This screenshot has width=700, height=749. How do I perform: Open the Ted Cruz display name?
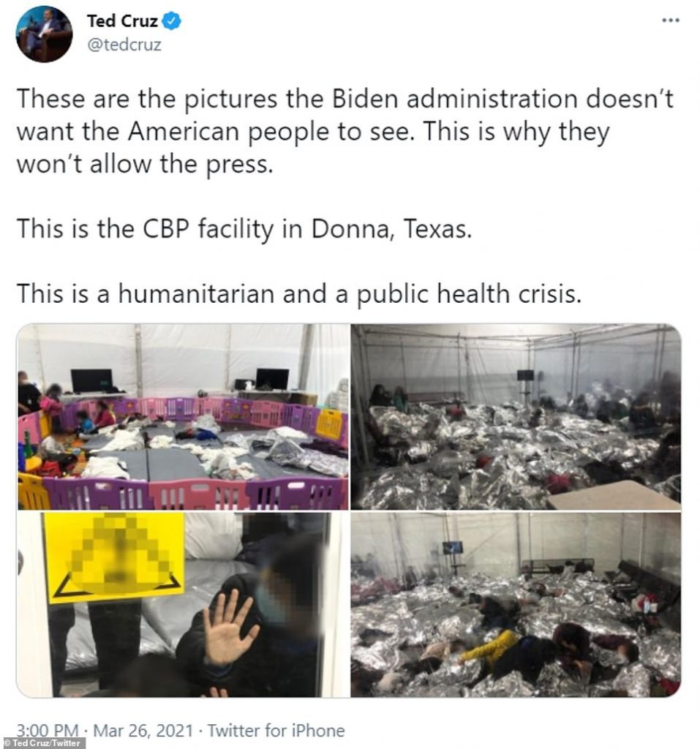(x=122, y=21)
